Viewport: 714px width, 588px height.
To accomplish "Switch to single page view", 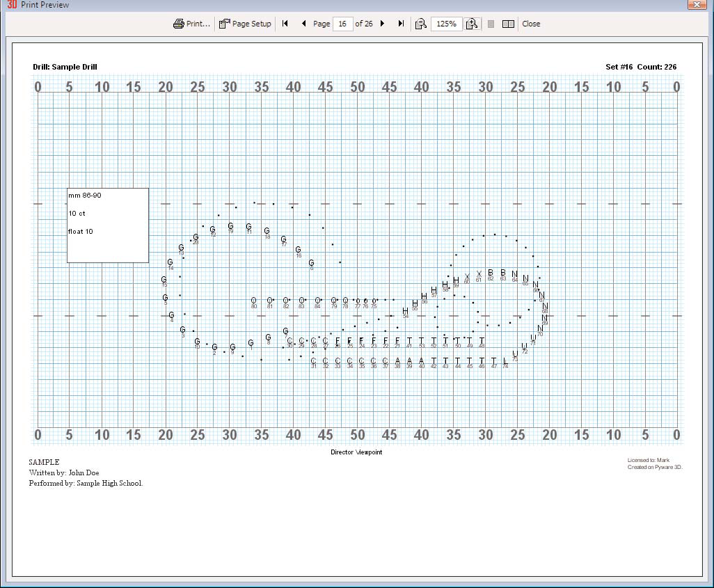I will tap(491, 24).
